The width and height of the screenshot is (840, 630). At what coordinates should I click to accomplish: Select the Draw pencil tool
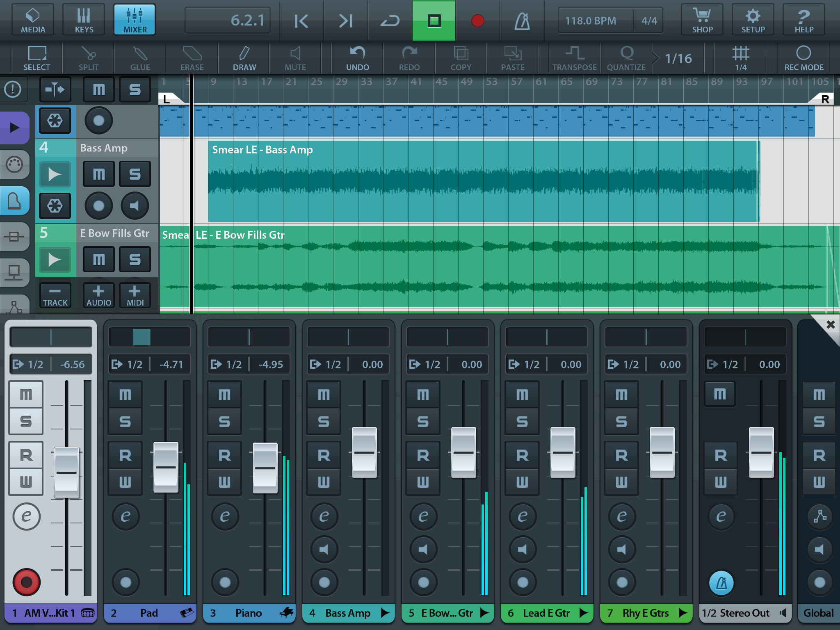pyautogui.click(x=244, y=58)
